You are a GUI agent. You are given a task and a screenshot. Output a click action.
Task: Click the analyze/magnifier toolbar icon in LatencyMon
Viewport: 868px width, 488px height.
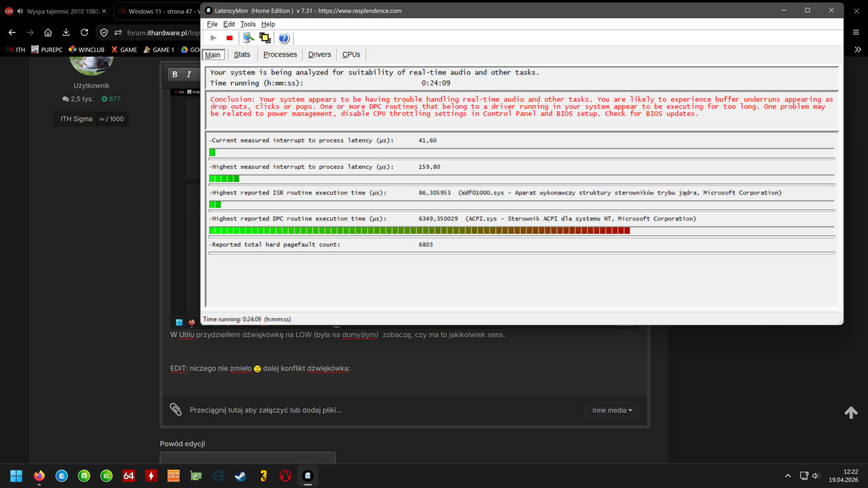(248, 38)
